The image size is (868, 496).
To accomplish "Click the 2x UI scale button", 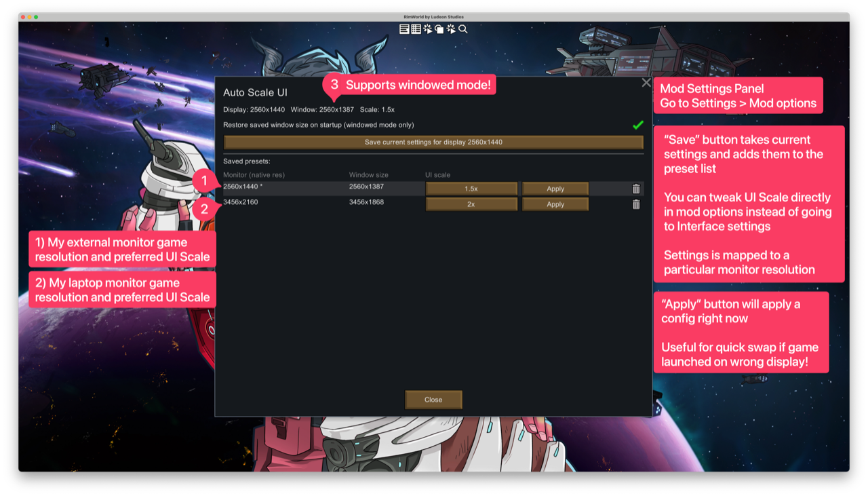I will pyautogui.click(x=471, y=204).
